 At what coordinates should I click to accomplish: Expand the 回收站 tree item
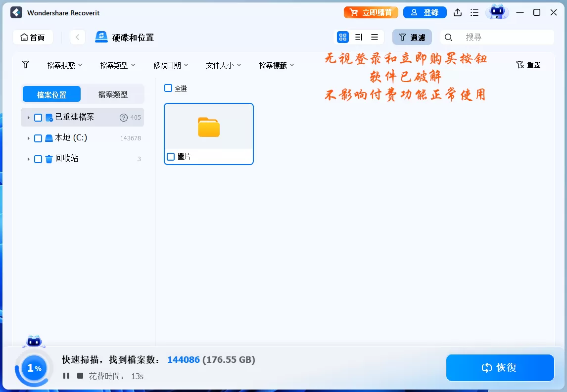[29, 159]
